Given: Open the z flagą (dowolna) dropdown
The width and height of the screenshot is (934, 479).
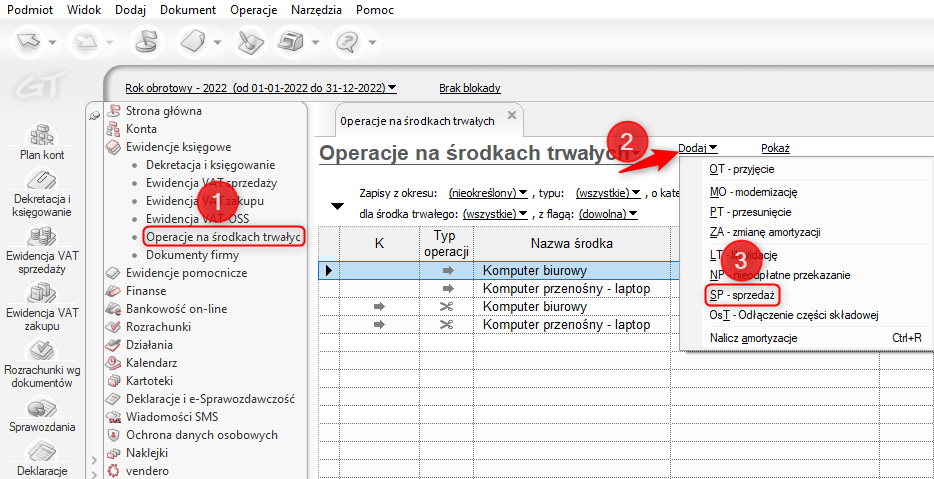Looking at the screenshot, I should [x=608, y=213].
